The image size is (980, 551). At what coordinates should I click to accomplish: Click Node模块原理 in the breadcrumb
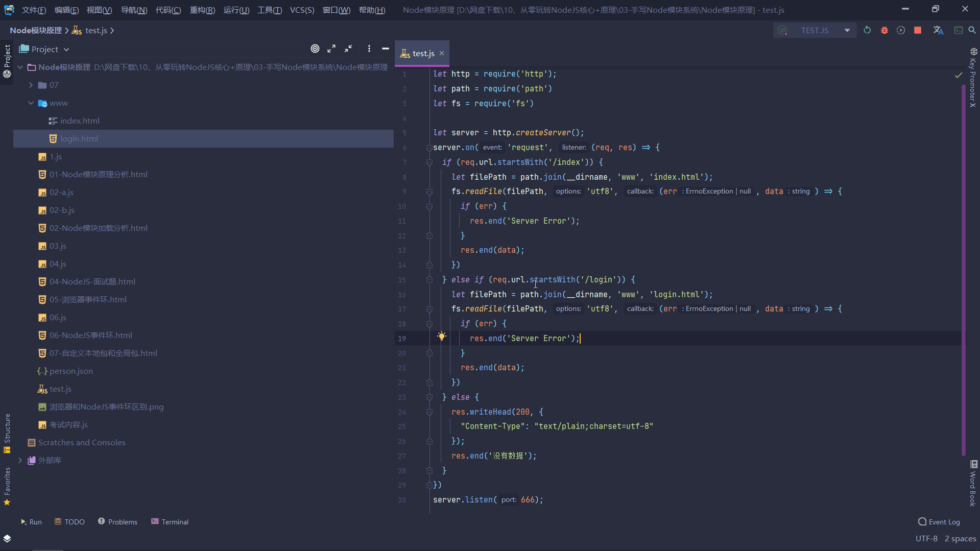(x=36, y=30)
